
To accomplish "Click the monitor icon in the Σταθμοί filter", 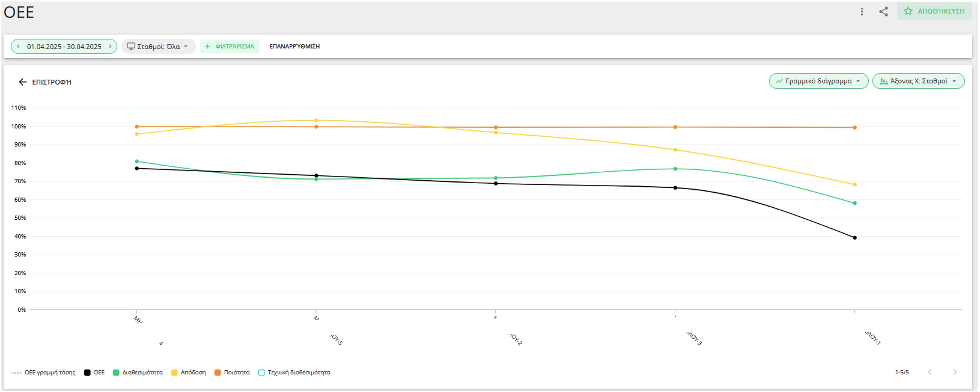I will point(132,46).
